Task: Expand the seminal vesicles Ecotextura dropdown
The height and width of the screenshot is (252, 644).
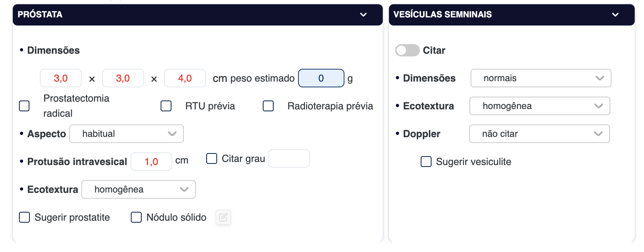Action: click(540, 106)
